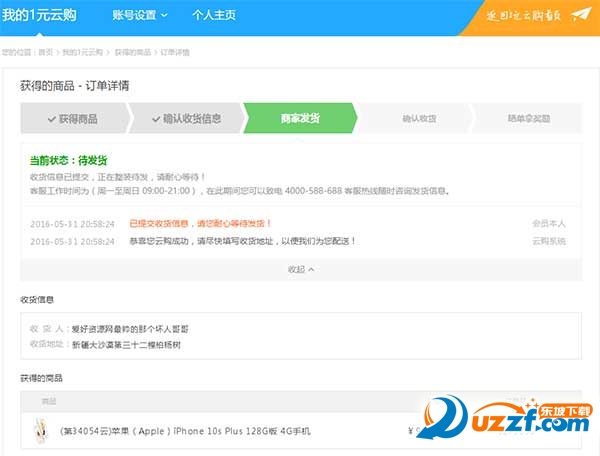Click 订单详情 breadcrumb text
The image size is (600, 456).
175,52
